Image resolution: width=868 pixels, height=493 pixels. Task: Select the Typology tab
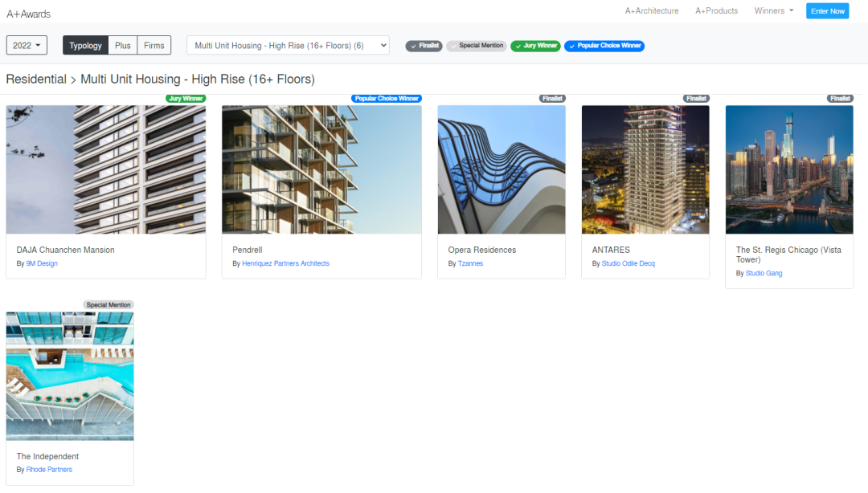pos(85,46)
